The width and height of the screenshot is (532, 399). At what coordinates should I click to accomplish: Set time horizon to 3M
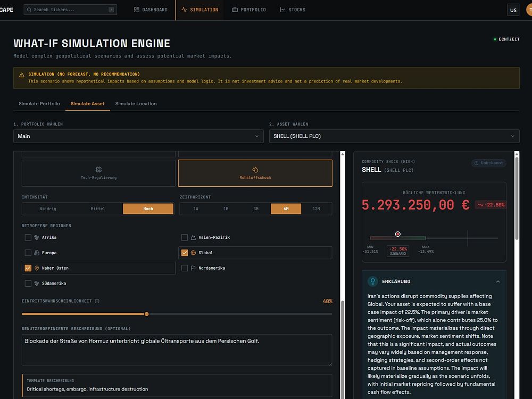[256, 209]
